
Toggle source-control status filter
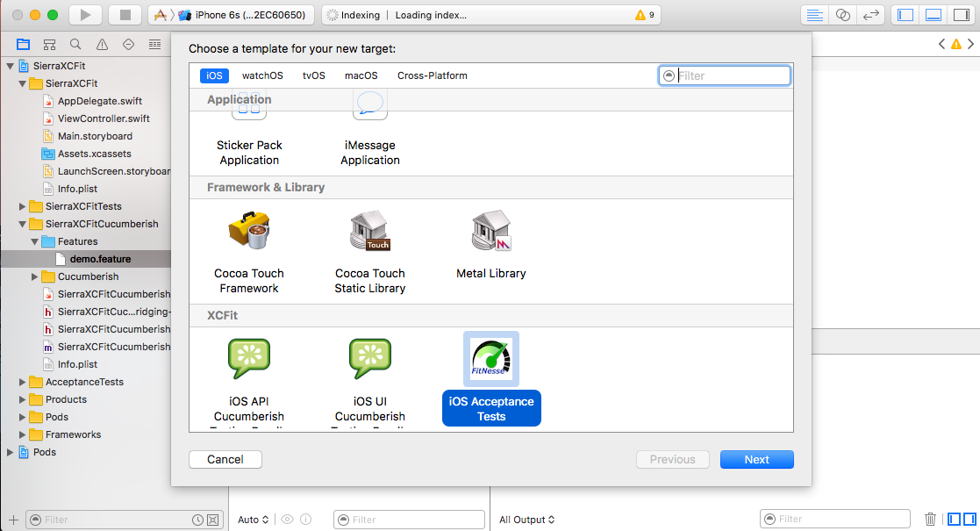(213, 520)
